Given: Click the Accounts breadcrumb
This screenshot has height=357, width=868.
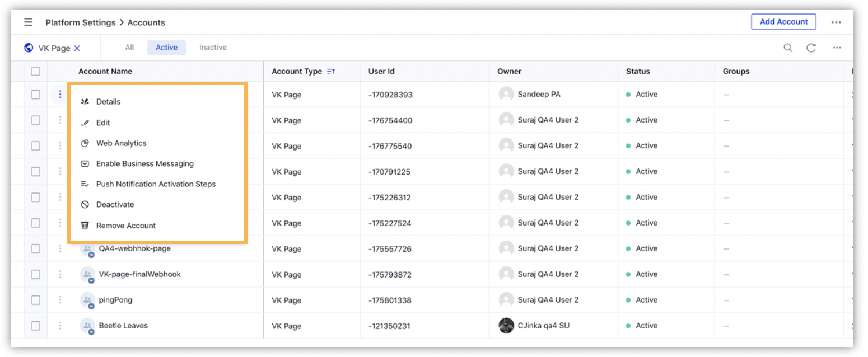Looking at the screenshot, I should [x=146, y=23].
